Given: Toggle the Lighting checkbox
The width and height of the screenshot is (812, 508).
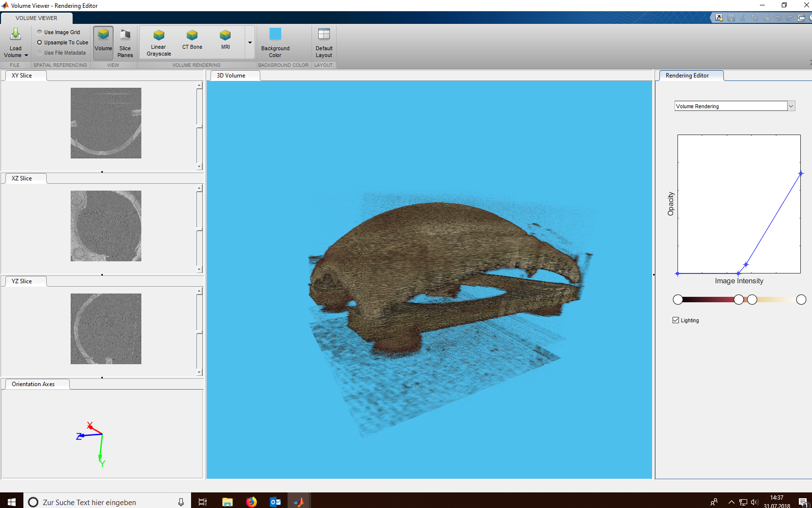Looking at the screenshot, I should click(x=676, y=320).
